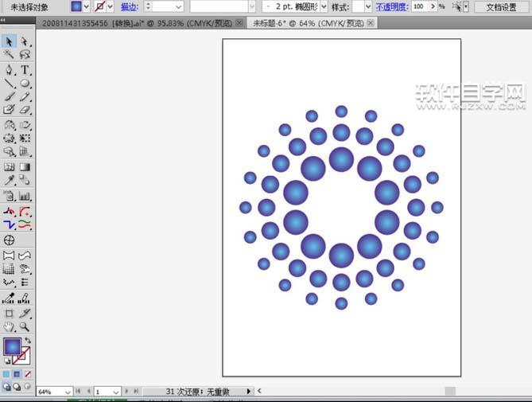Select the Selection (black arrow) tool
The height and width of the screenshot is (402, 532).
pyautogui.click(x=9, y=41)
